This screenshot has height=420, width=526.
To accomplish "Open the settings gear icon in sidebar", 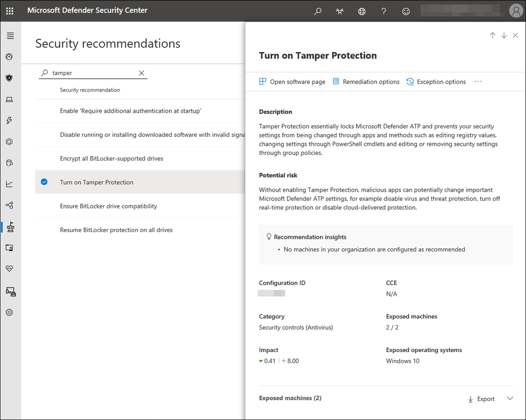I will [x=9, y=313].
